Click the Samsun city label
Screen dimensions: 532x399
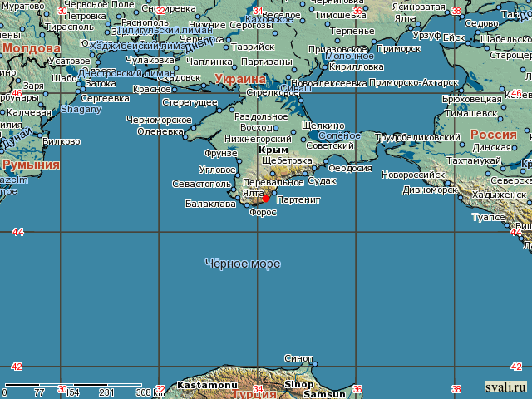click(x=324, y=394)
